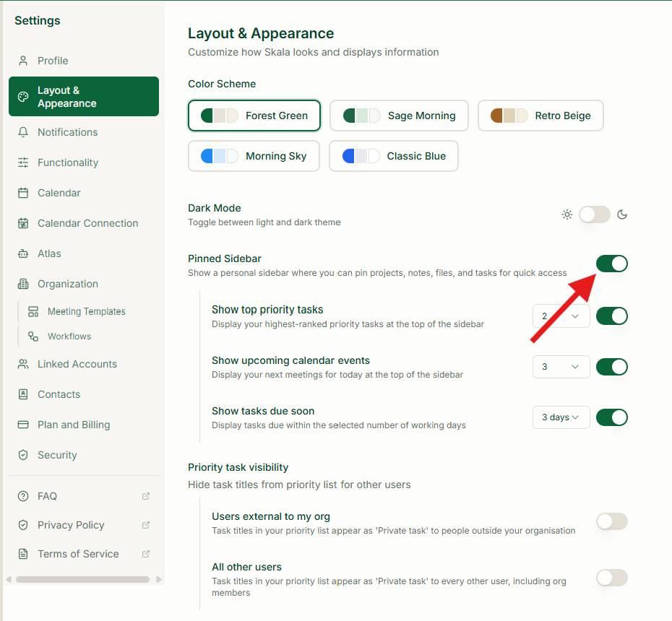
Task: Click the sidebar scrollbar left arrow
Action: point(9,579)
